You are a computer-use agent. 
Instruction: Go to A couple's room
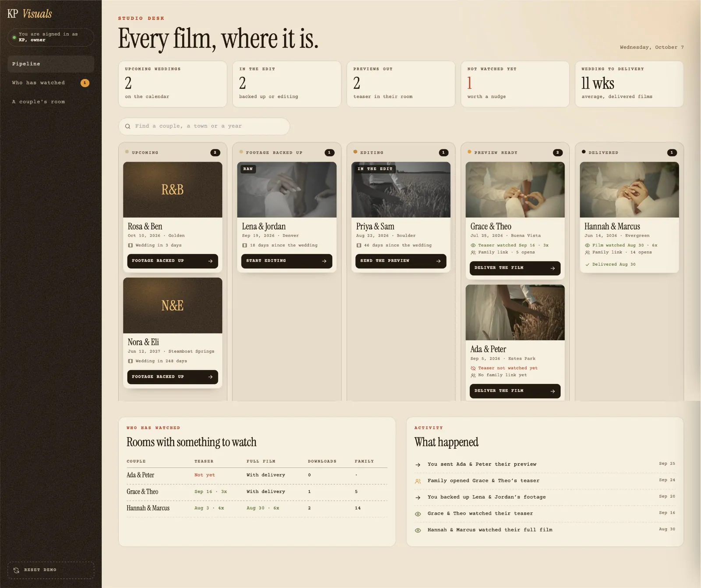pos(51,102)
